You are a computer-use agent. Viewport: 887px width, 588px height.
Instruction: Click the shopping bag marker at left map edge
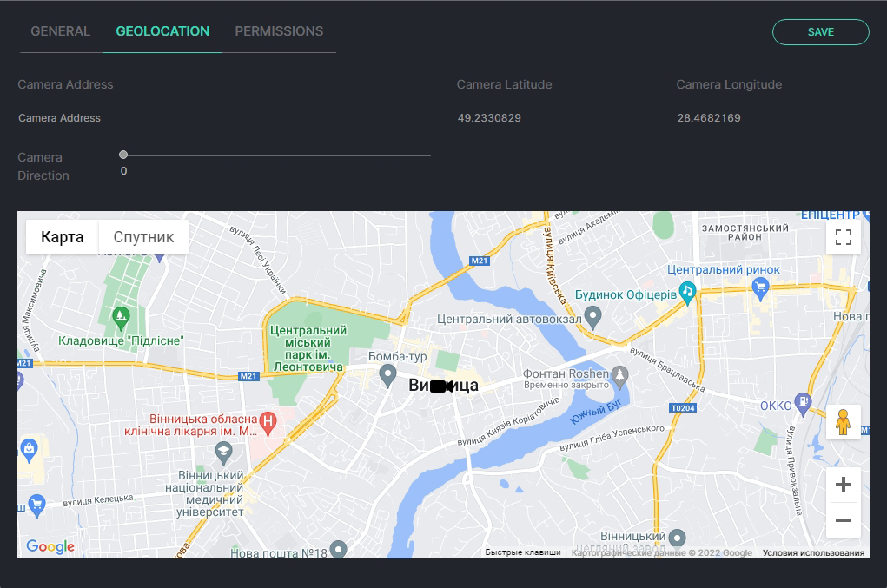[x=29, y=450]
